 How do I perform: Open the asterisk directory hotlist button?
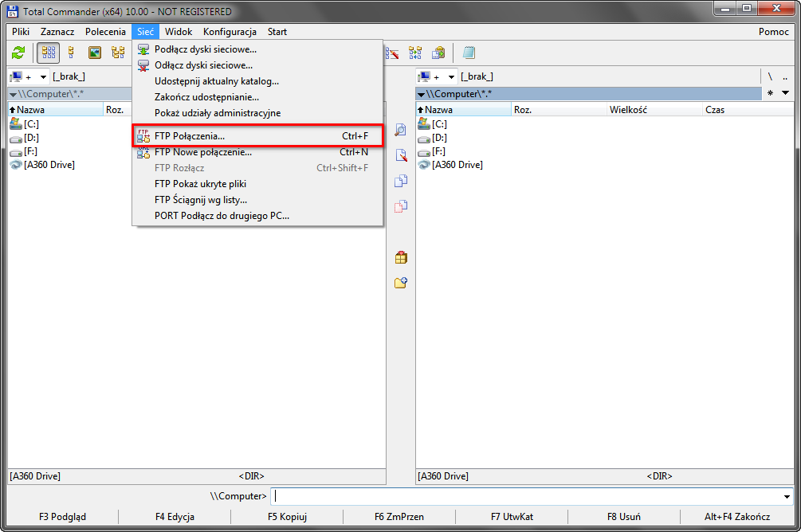tap(771, 93)
